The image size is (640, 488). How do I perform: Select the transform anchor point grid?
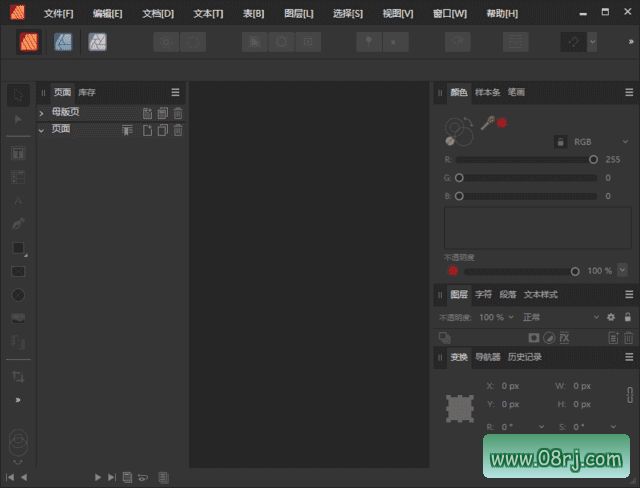pyautogui.click(x=460, y=408)
